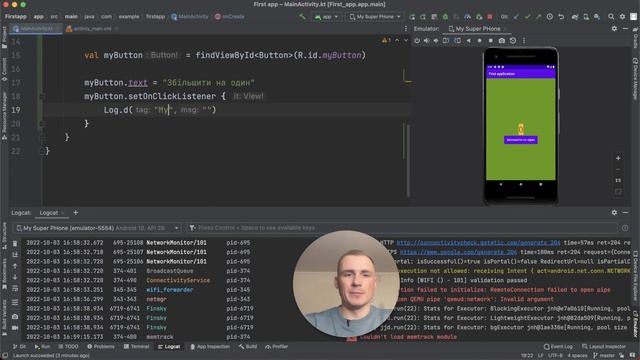
Task: Open the Profile app icon in toolbar
Action: [468, 17]
